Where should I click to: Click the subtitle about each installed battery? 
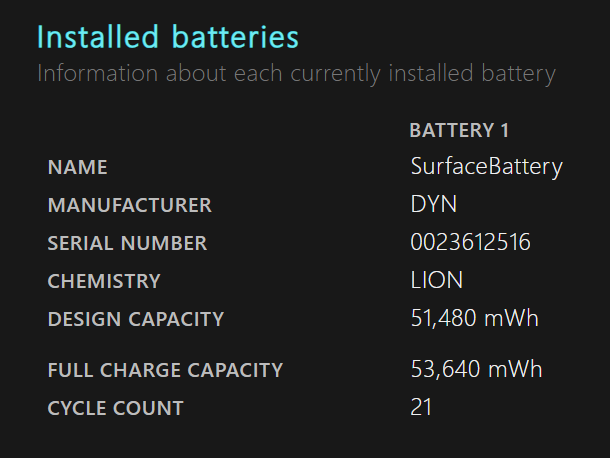pos(296,74)
